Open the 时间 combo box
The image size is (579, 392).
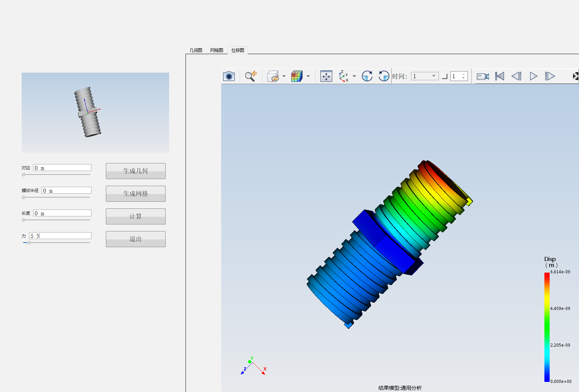425,76
